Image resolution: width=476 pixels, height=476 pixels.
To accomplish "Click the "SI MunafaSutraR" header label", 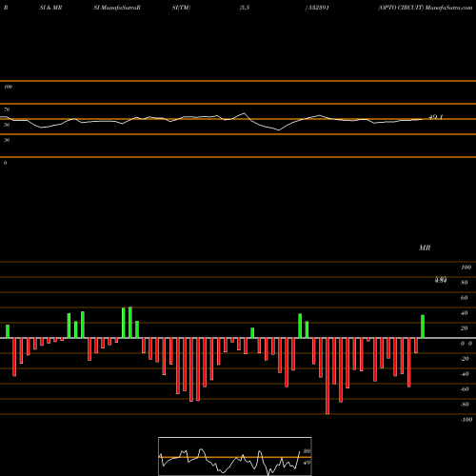I will [117, 8].
